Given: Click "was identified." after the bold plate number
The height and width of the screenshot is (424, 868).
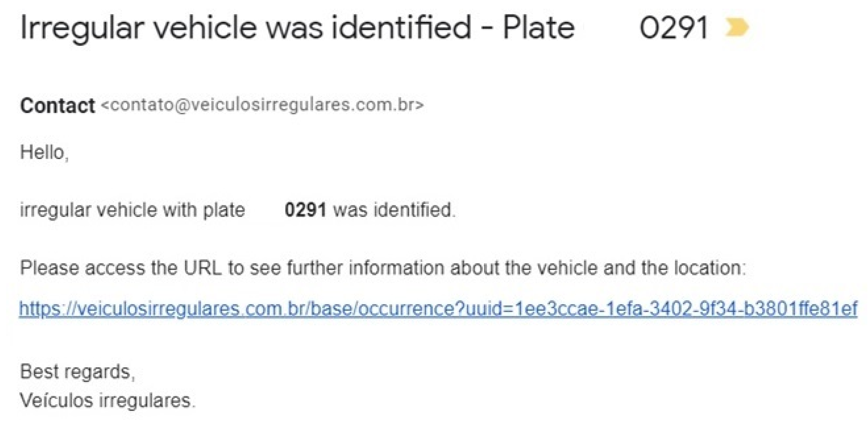Looking at the screenshot, I should coord(394,210).
